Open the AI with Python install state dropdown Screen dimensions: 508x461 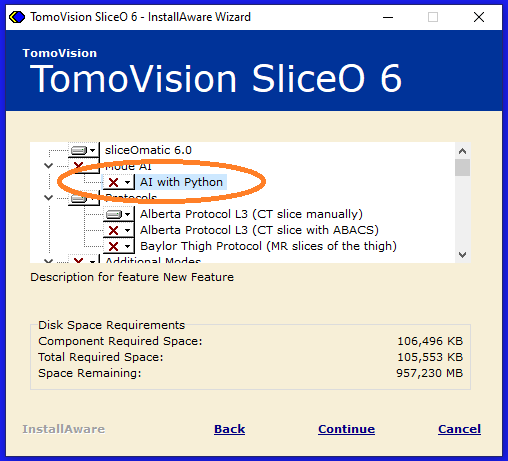point(127,182)
